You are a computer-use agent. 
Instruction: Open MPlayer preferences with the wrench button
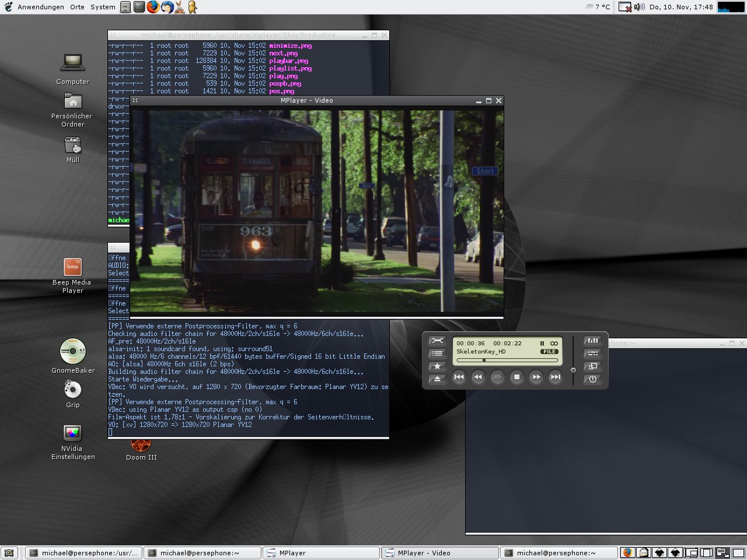pyautogui.click(x=437, y=341)
